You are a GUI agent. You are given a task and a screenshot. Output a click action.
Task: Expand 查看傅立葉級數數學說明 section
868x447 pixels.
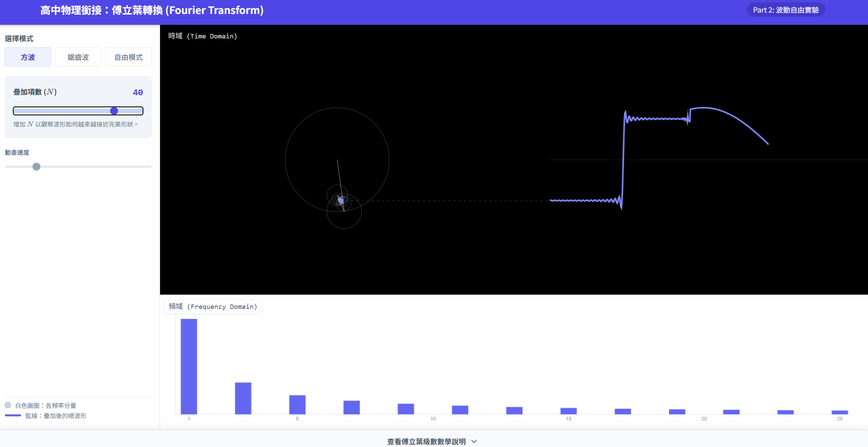click(426, 441)
